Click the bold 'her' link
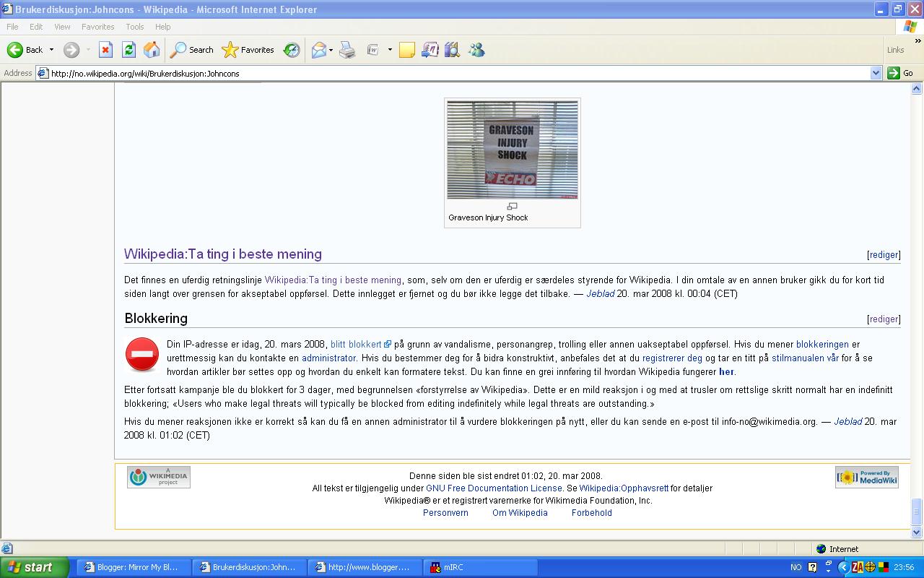Screen dimensions: 924x578 [726, 372]
